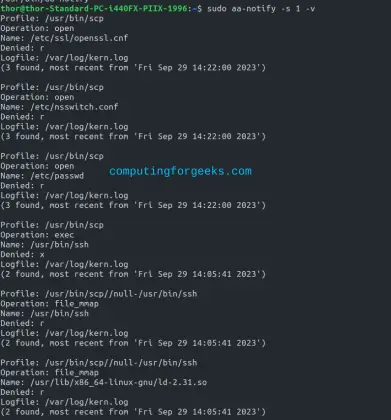Click the sudo aa-notify -s 1 -v command

261,8
